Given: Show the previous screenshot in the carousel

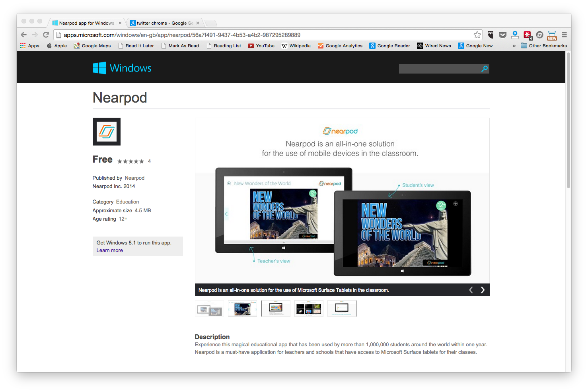Looking at the screenshot, I should pyautogui.click(x=471, y=290).
